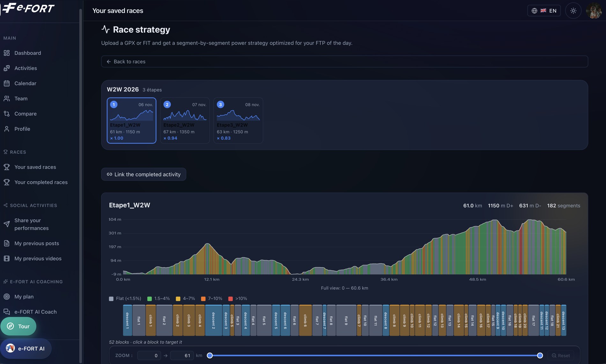Target the descent 1 block
Viewport: 606px width, 364px height.
pyautogui.click(x=128, y=320)
